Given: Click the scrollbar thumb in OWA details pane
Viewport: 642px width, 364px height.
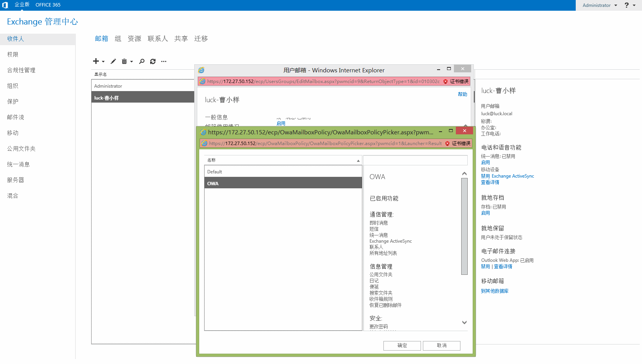Looking at the screenshot, I should click(x=465, y=226).
